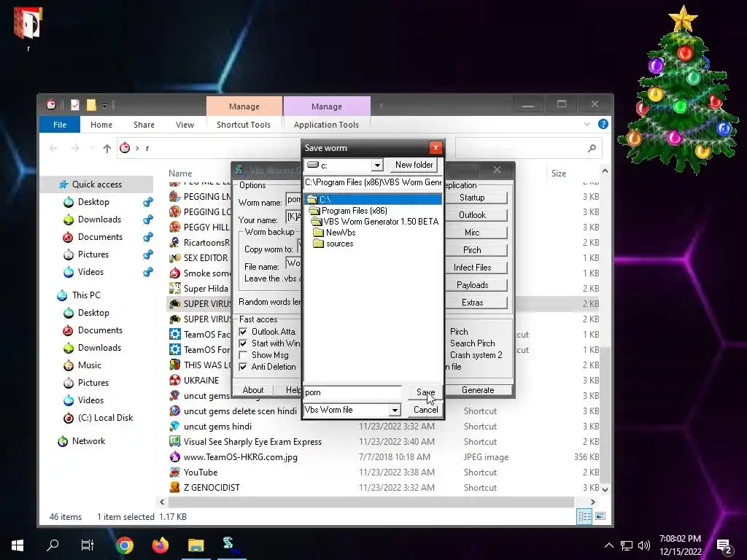Open the Application Tools tab
Screen dimensions: 747x560
pyautogui.click(x=326, y=125)
